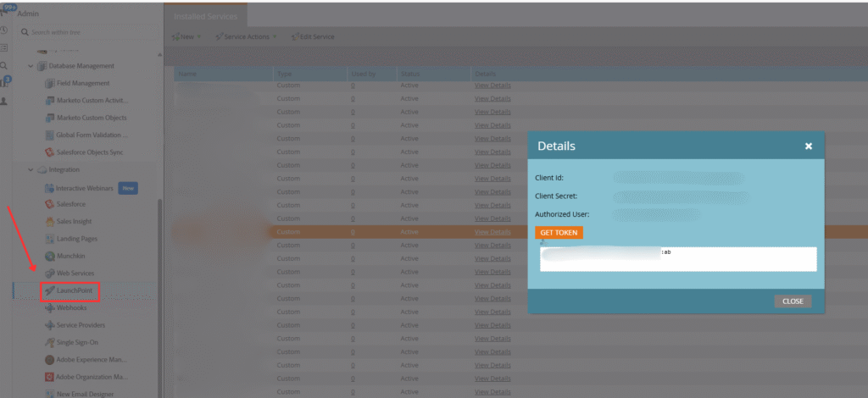
Task: Click the Salesforce icon in Integration
Action: tap(50, 204)
